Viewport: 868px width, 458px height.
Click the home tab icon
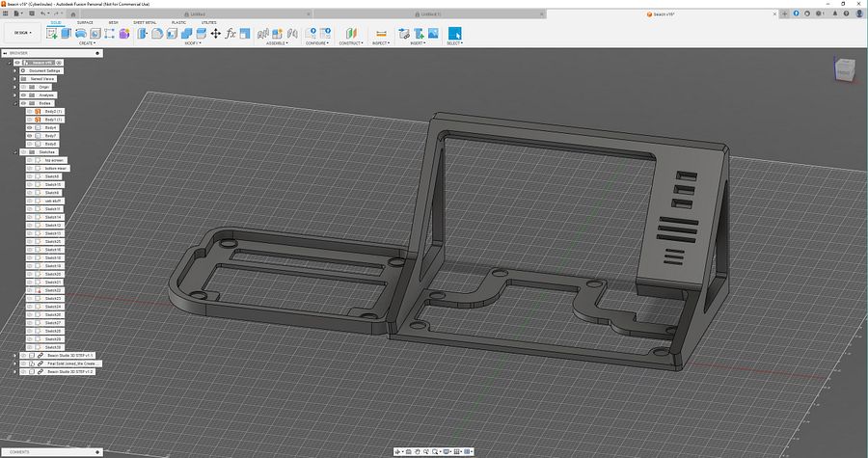(73, 14)
